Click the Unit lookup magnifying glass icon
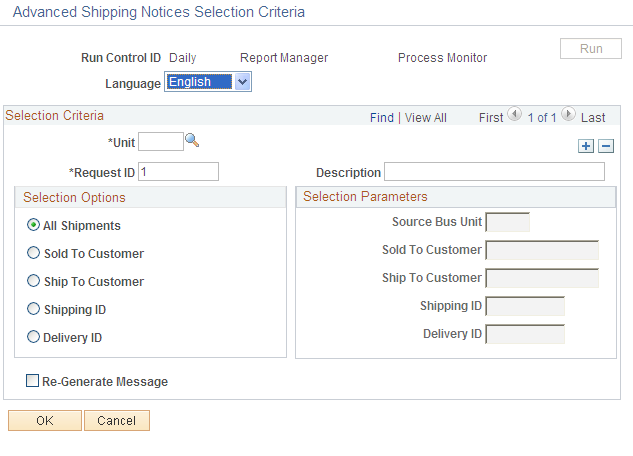 click(193, 141)
